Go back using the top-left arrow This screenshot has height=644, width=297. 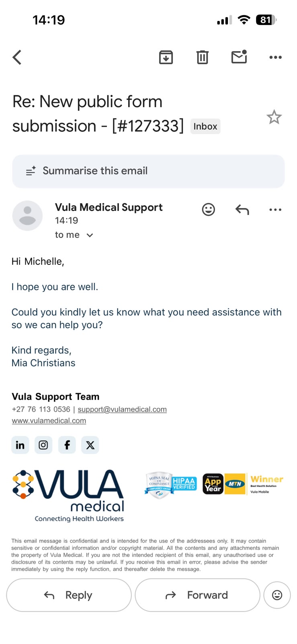[17, 57]
